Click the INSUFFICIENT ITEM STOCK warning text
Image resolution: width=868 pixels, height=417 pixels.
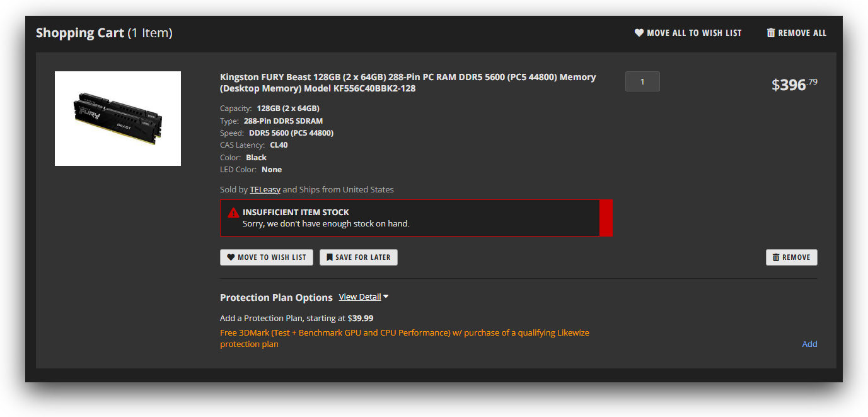[296, 212]
